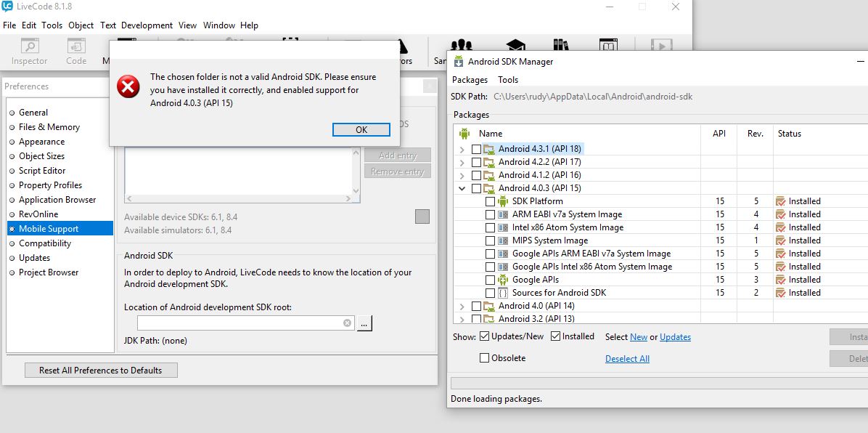Uncheck the Updates/New show filter

coord(484,336)
